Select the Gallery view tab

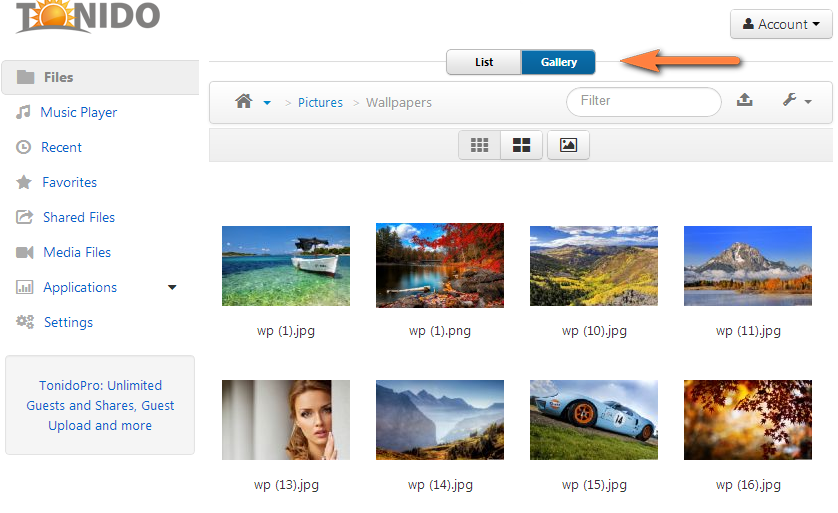tap(558, 62)
